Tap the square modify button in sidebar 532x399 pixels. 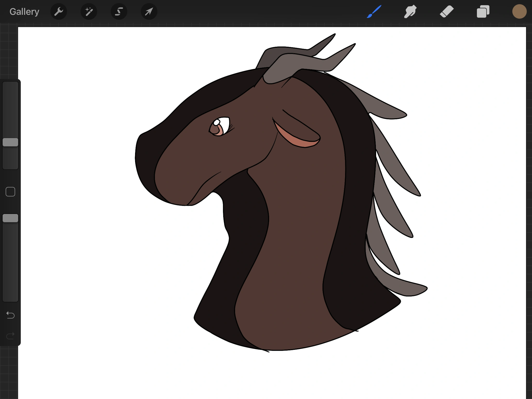click(x=10, y=192)
